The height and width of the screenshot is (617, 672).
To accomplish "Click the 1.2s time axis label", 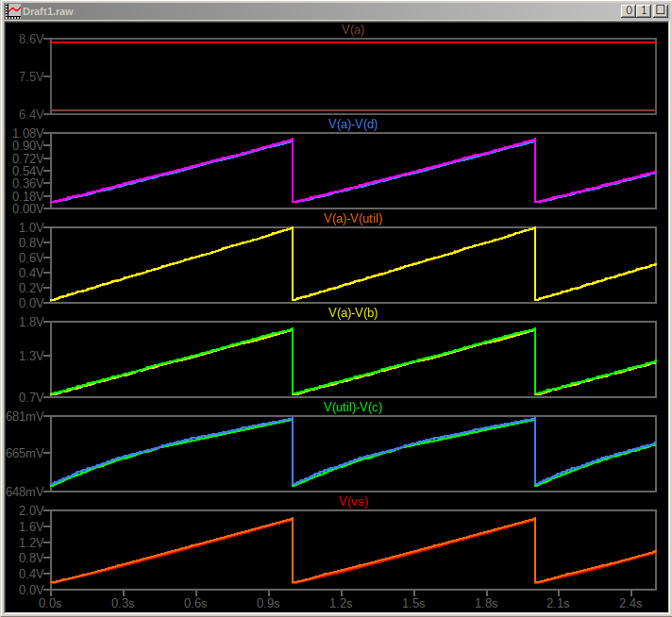I will tap(341, 603).
